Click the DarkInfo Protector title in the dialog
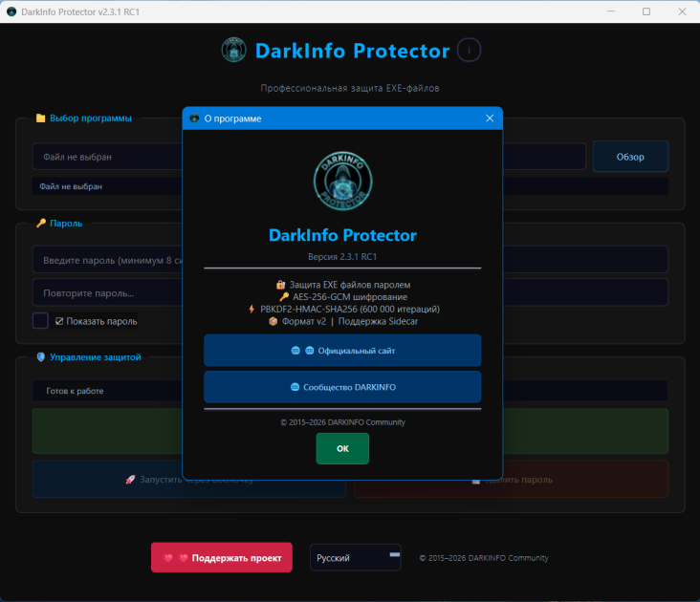This screenshot has height=602, width=700. [x=343, y=235]
